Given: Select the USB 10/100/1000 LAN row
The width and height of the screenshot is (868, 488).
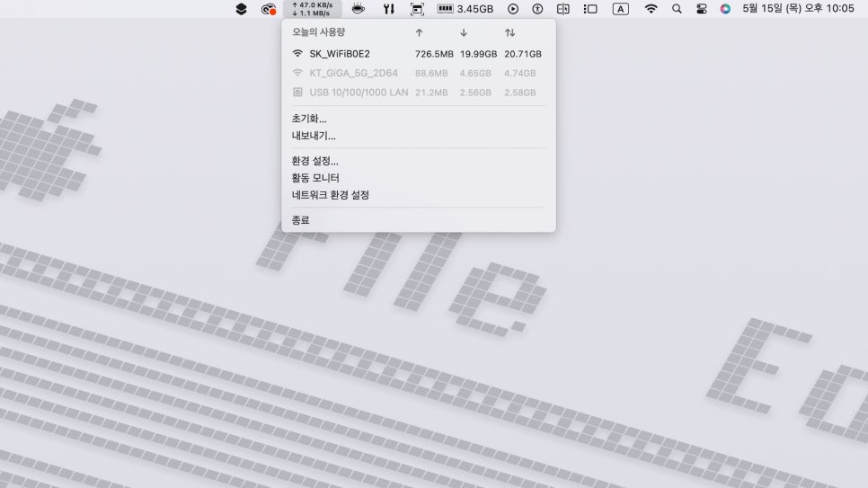Looking at the screenshot, I should pos(419,93).
